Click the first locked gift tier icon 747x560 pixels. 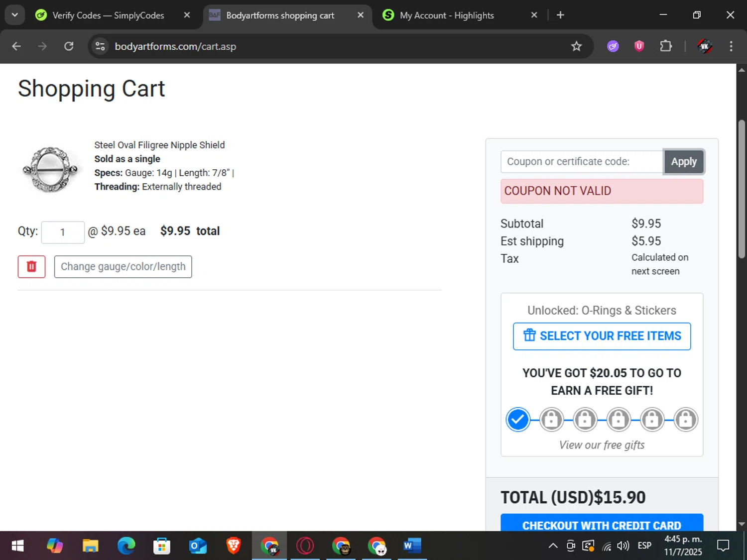tap(551, 420)
